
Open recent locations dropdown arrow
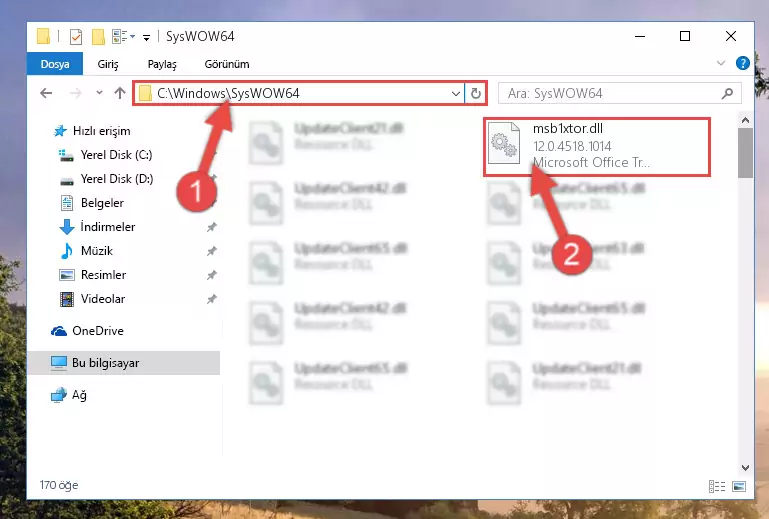[100, 93]
